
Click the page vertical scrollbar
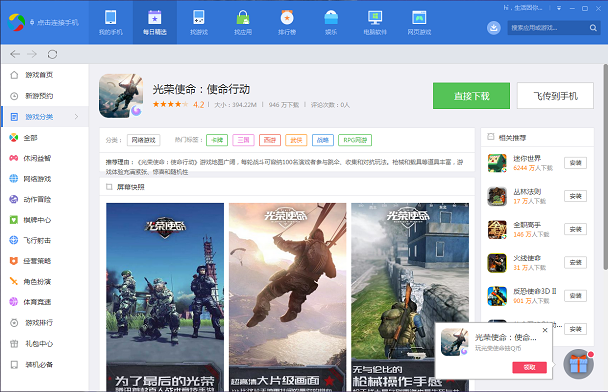click(x=605, y=167)
